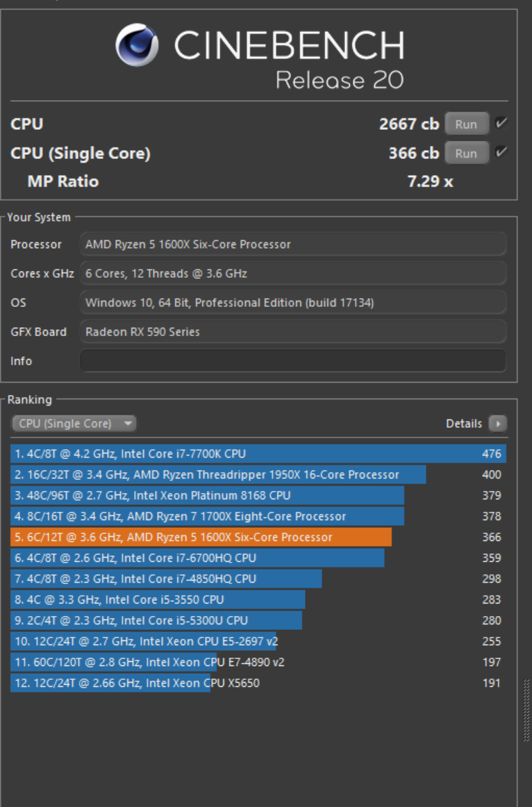532x807 pixels.
Task: Click the empty Info input field
Action: (x=292, y=361)
